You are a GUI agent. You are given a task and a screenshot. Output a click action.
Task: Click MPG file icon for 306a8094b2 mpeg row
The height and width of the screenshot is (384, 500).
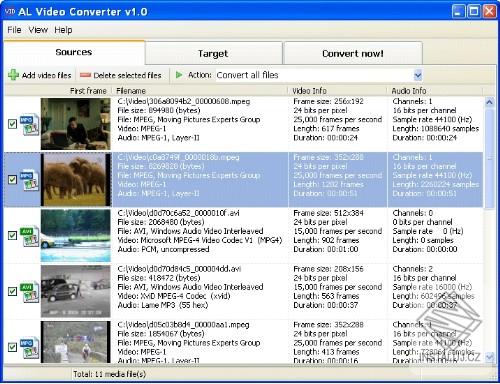29,125
